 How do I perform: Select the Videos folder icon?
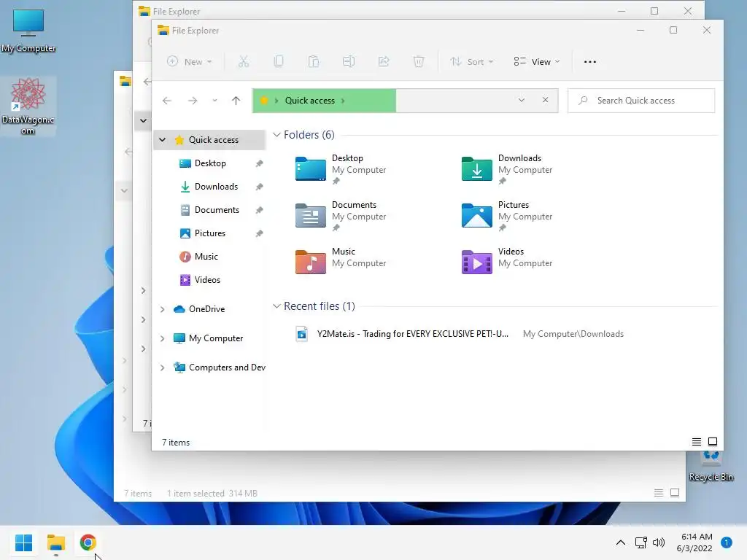pyautogui.click(x=477, y=262)
